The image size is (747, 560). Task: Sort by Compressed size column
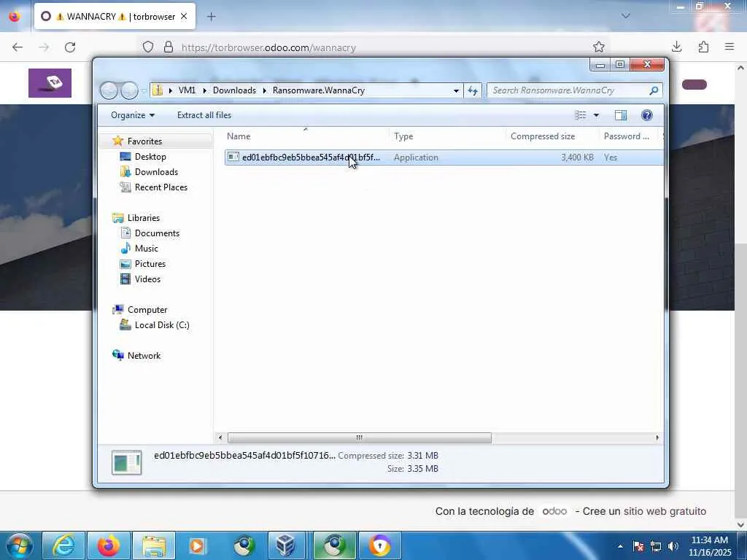pos(553,136)
